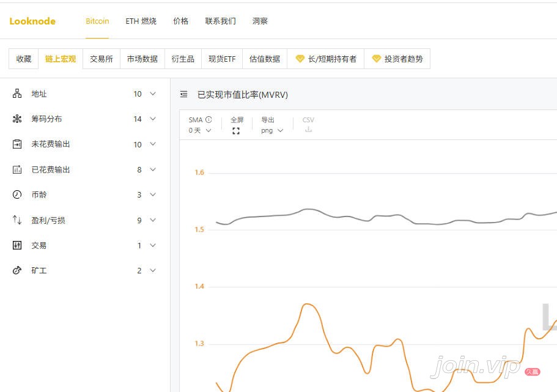Open the png export format dropdown
This screenshot has height=392, width=557.
(272, 130)
